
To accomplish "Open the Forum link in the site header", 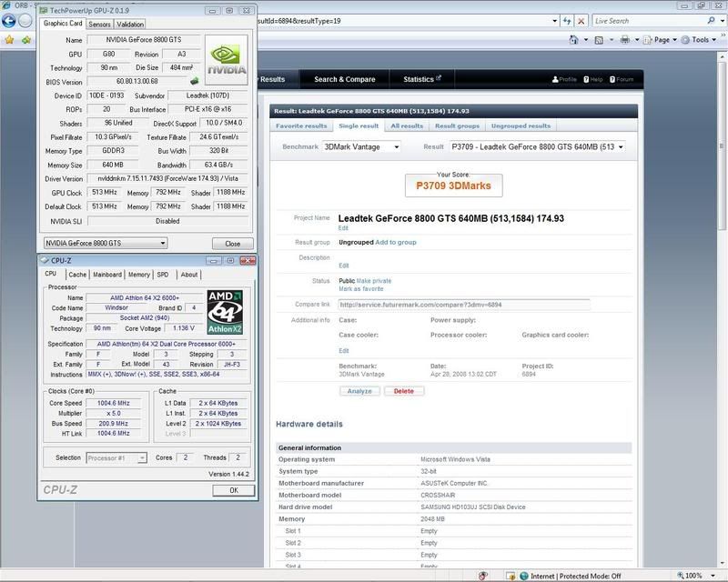I will tap(622, 79).
